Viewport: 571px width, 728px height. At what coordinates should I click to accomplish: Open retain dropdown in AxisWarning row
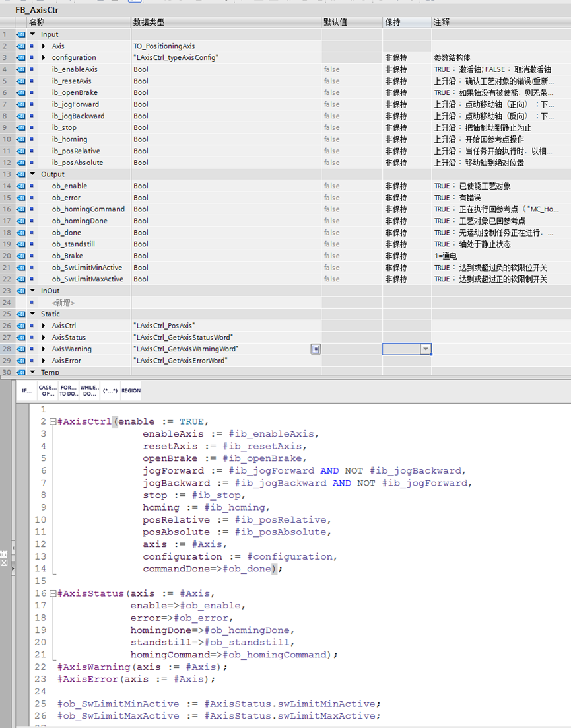coord(425,349)
